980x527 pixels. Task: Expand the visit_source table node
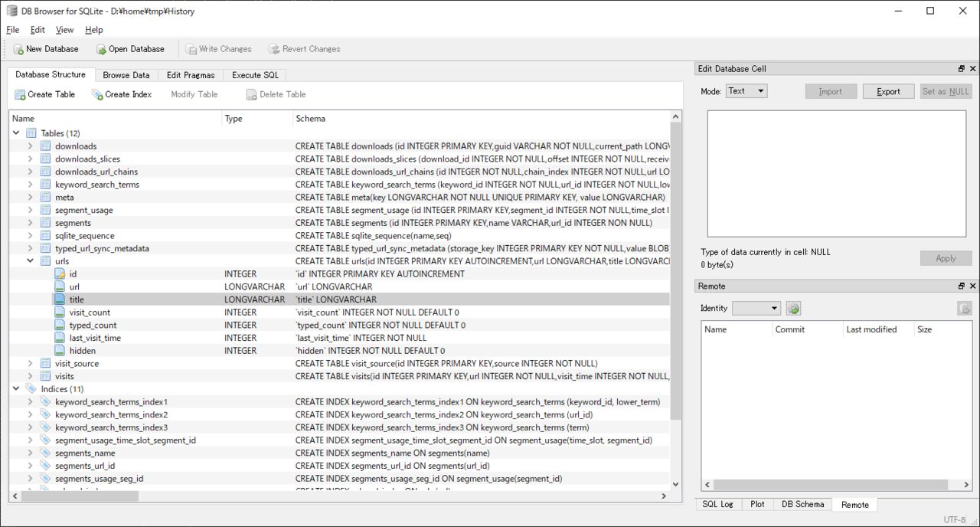point(31,363)
